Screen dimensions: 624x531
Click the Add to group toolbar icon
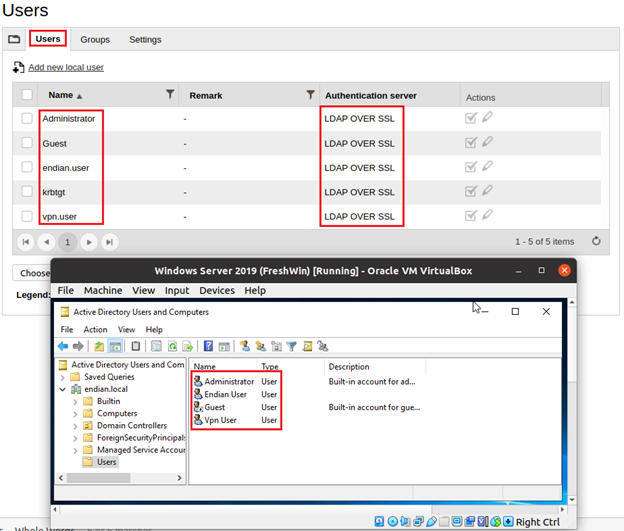[323, 346]
